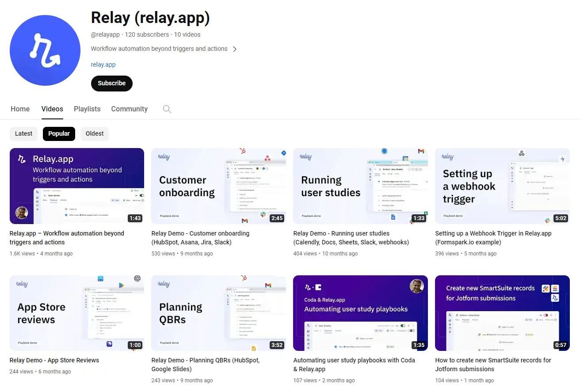The width and height of the screenshot is (580, 392).
Task: Expand the channel description chevron arrow
Action: click(235, 49)
